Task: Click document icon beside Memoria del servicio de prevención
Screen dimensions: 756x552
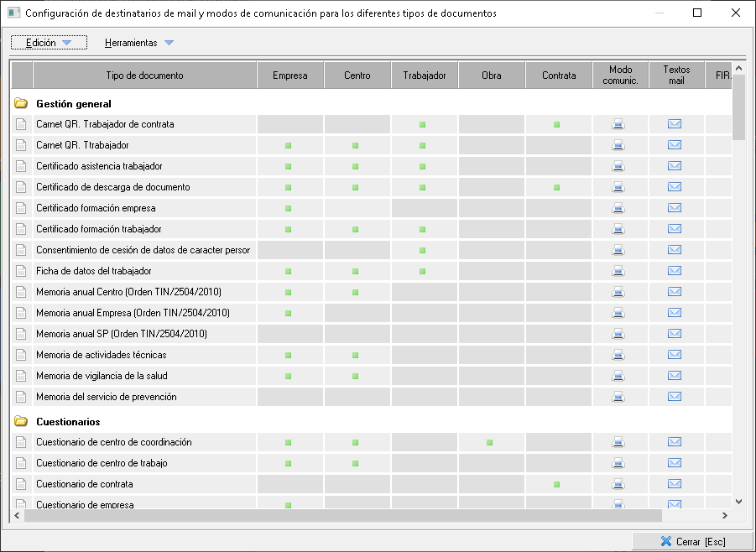Action: [22, 397]
